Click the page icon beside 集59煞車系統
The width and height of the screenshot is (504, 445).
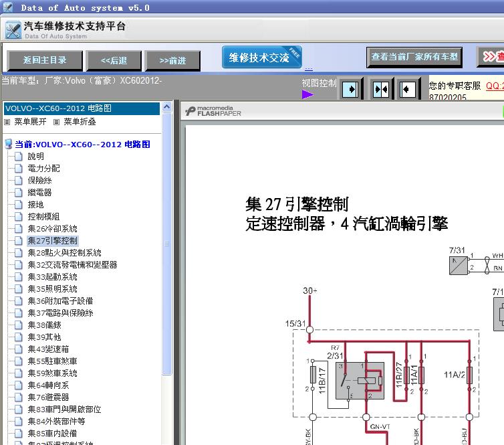pyautogui.click(x=19, y=373)
